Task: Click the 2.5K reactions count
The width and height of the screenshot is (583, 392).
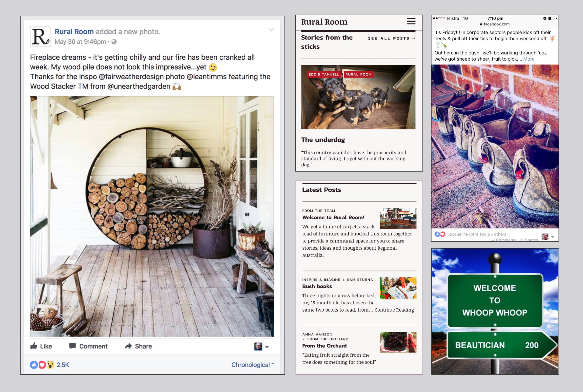Action: (x=62, y=365)
